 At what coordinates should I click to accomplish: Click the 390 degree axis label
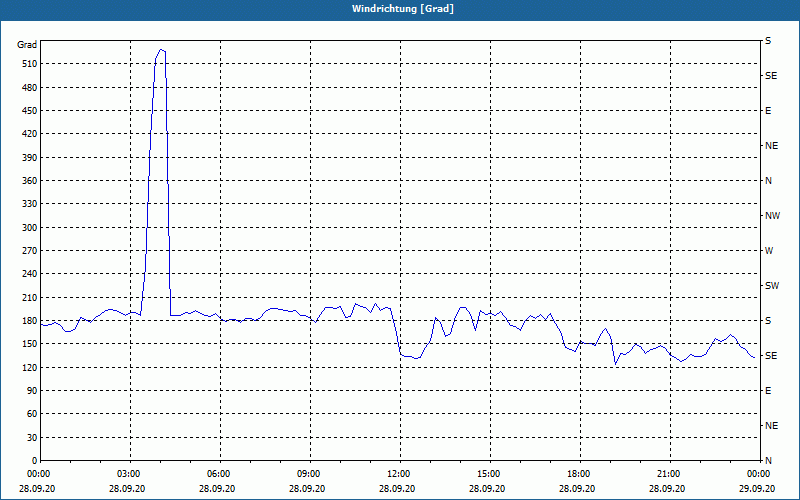(30, 158)
